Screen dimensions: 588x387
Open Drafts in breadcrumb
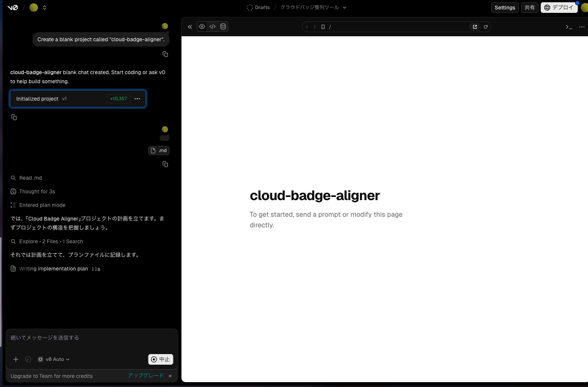258,8
